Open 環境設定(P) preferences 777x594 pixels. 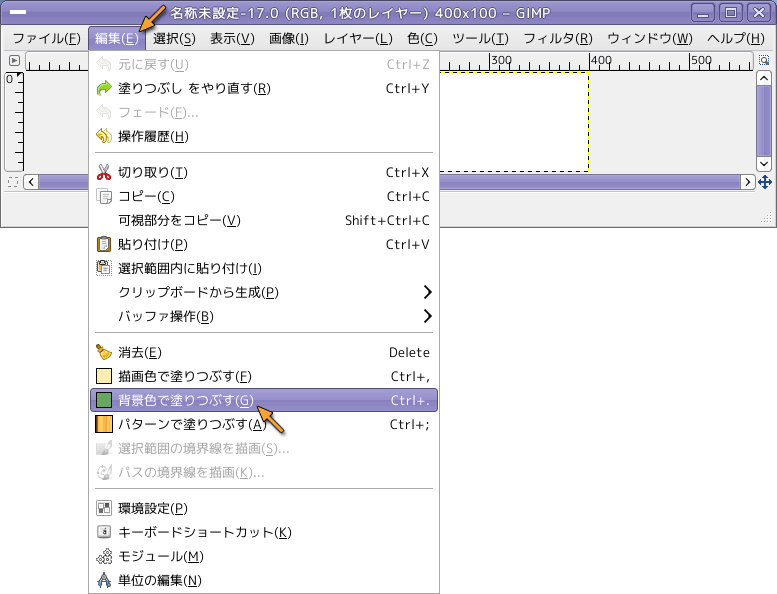(264, 508)
